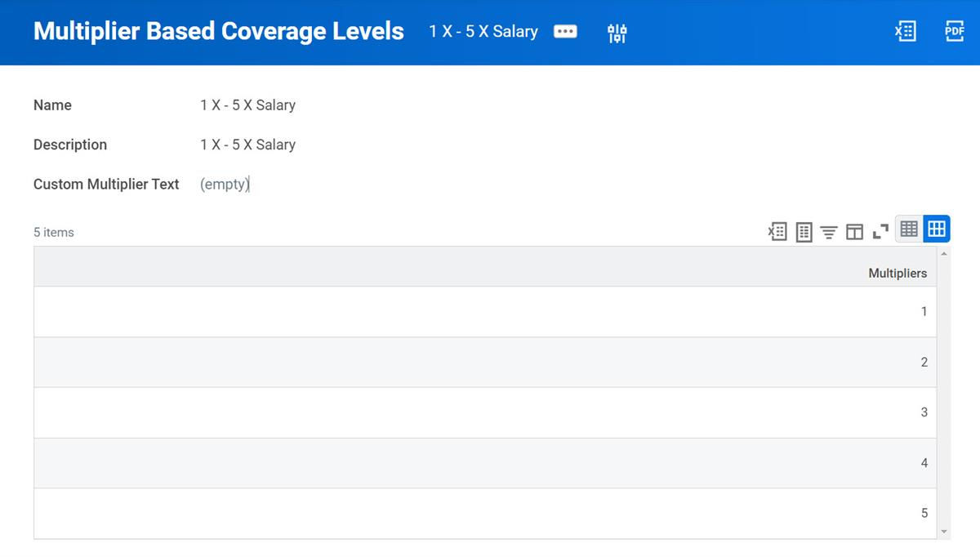Select table cell with multiplier 5
The image size is (980, 557).
pos(485,514)
